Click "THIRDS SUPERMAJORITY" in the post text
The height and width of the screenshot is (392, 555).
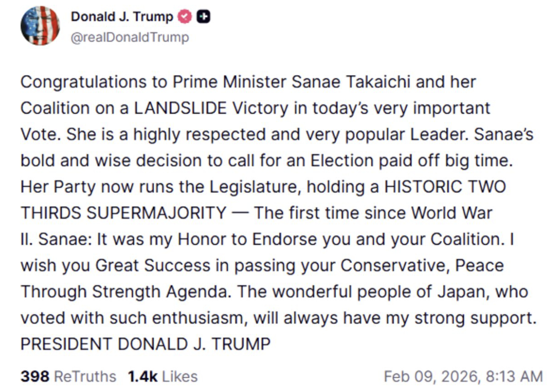pyautogui.click(x=123, y=213)
